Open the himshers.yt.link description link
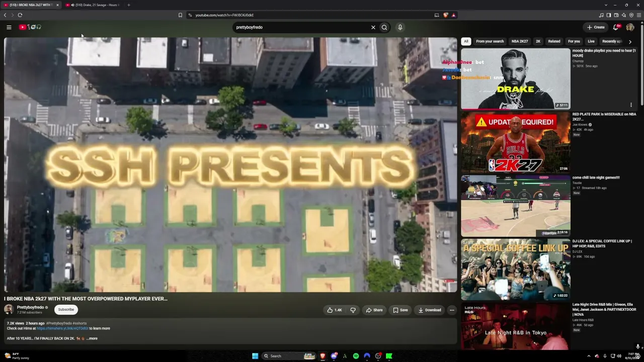Screen dimensions: 644x362 pos(62,328)
